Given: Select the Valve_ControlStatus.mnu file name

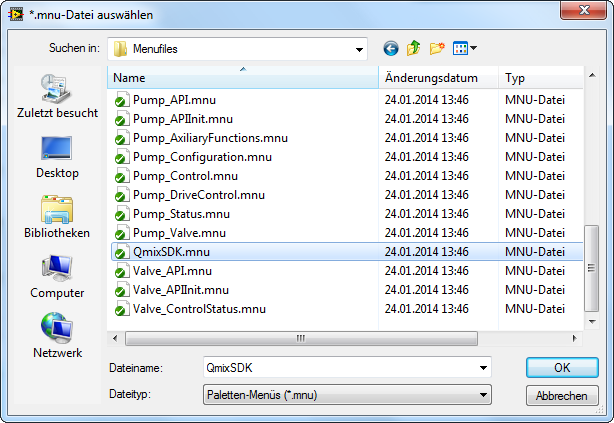Looking at the screenshot, I should 199,309.
